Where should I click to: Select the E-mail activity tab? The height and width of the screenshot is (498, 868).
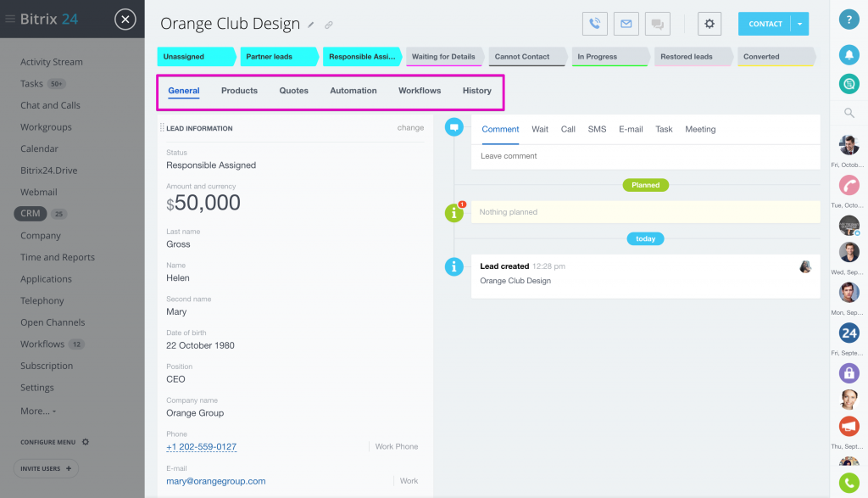tap(631, 130)
